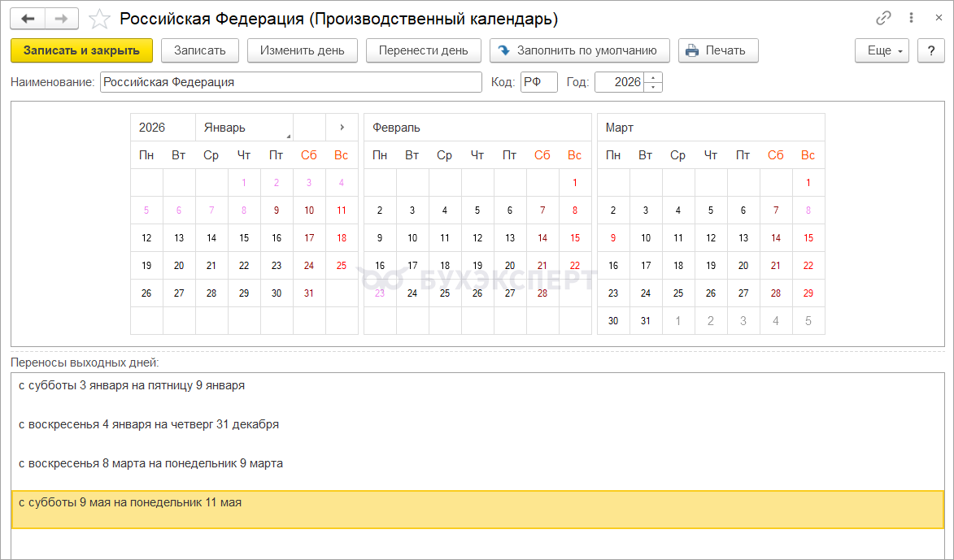Select 31 January in the calendar
The width and height of the screenshot is (954, 560).
point(309,293)
